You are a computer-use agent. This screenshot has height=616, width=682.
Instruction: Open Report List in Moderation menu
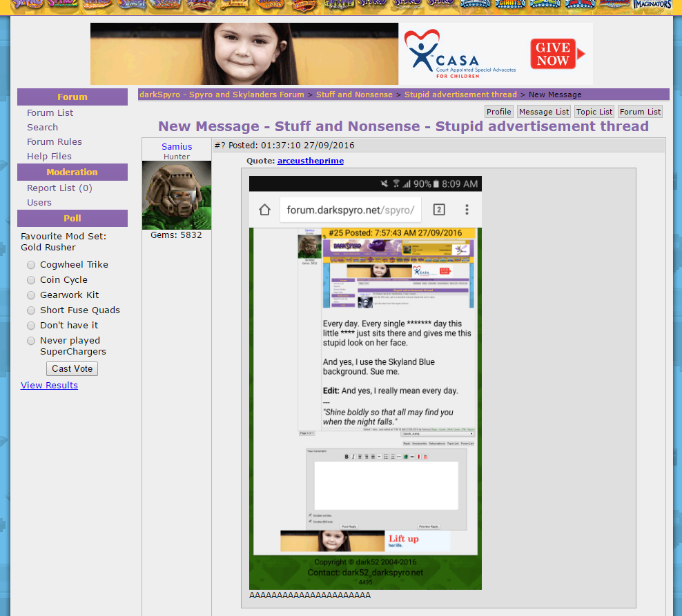click(x=59, y=188)
